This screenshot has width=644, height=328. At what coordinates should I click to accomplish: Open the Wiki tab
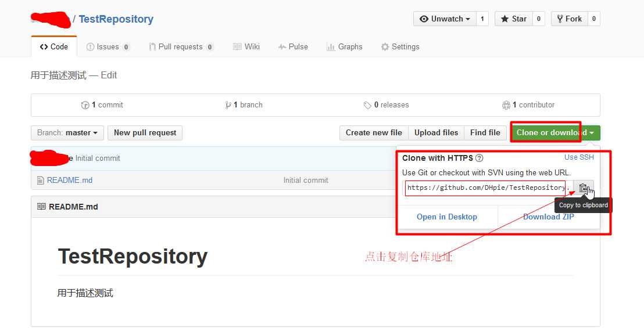[x=246, y=47]
